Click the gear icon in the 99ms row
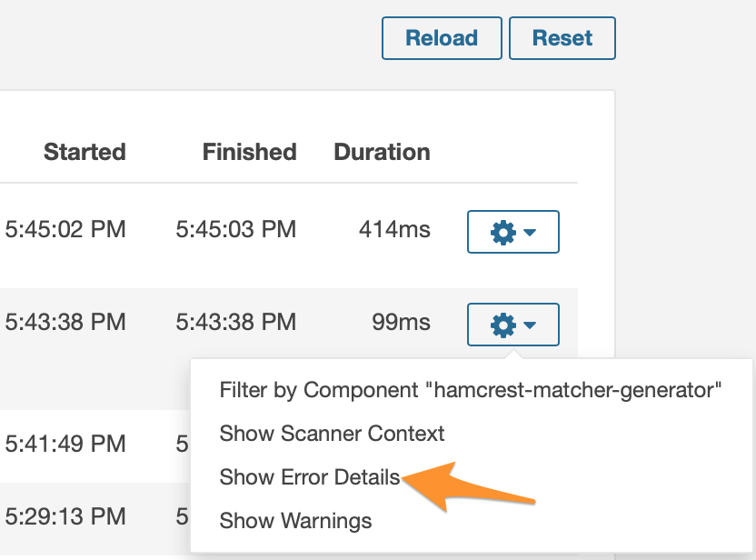The width and height of the screenshot is (756, 560). [502, 325]
